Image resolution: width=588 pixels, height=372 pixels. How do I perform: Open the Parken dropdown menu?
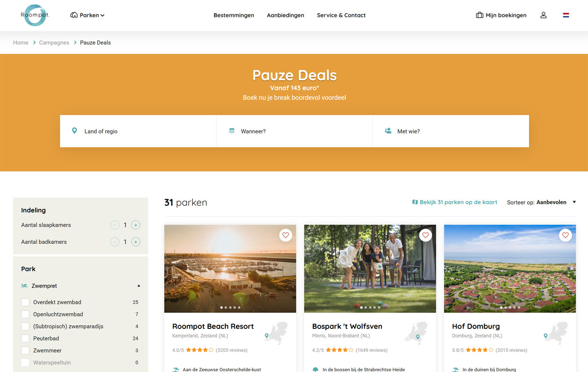click(x=87, y=15)
